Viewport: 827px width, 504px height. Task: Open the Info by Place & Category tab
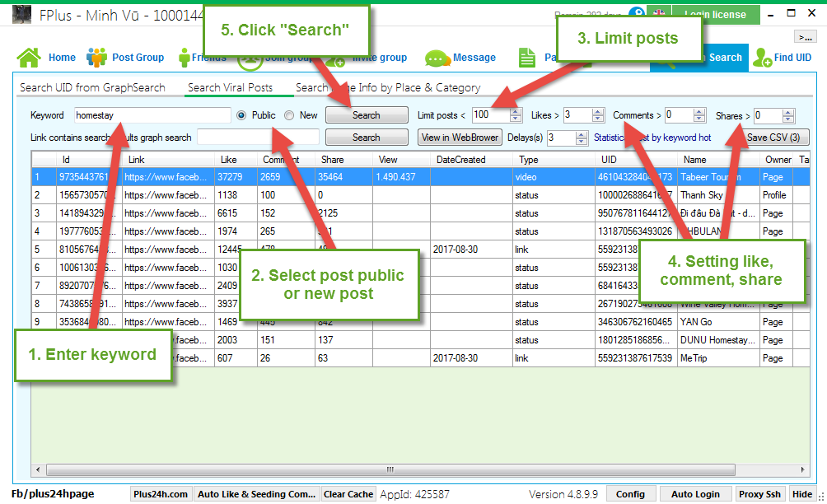[388, 87]
